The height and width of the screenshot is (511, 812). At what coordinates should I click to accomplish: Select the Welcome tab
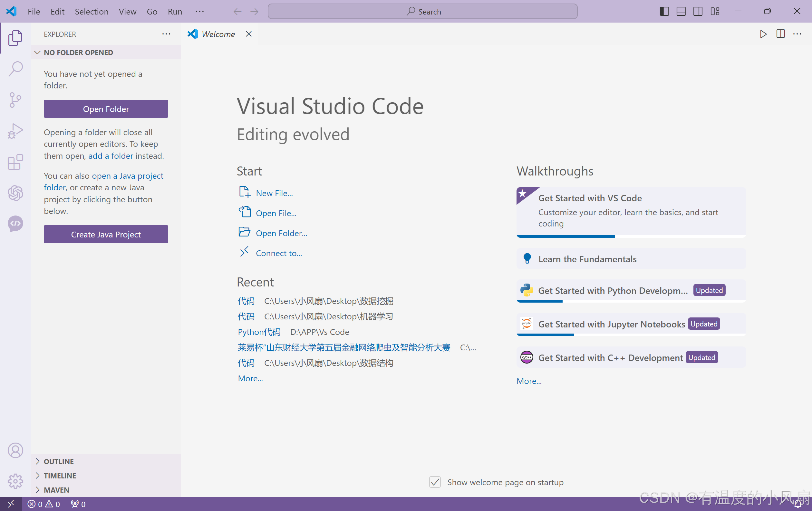coord(218,34)
